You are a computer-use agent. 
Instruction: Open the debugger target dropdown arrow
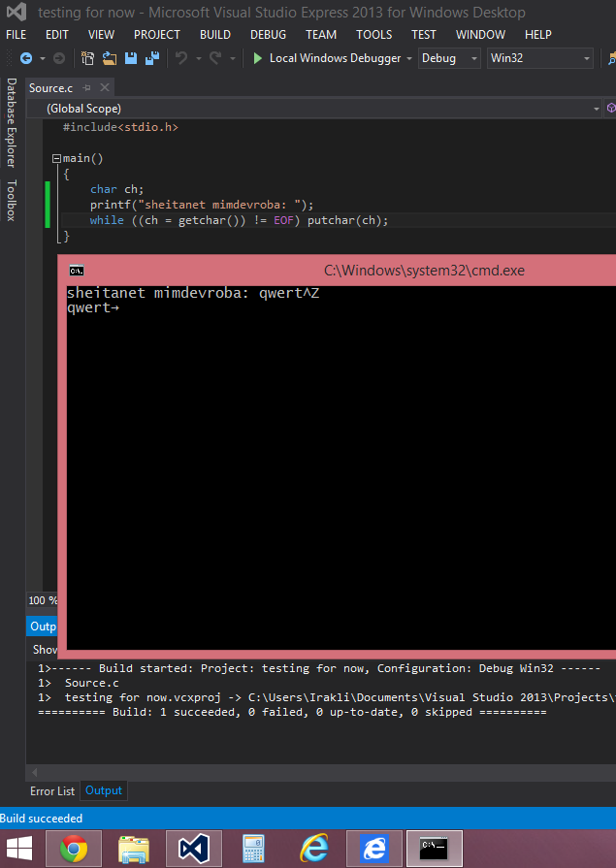click(408, 59)
